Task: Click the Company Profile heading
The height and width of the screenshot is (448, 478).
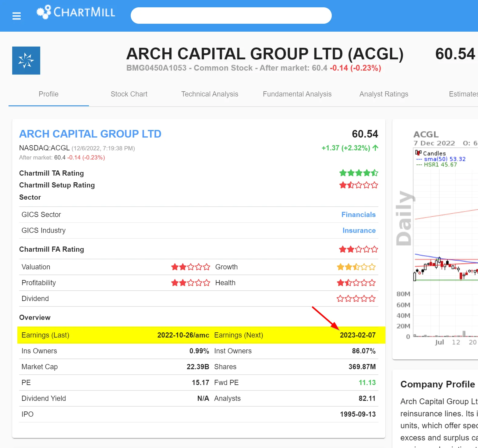Action: (x=437, y=384)
